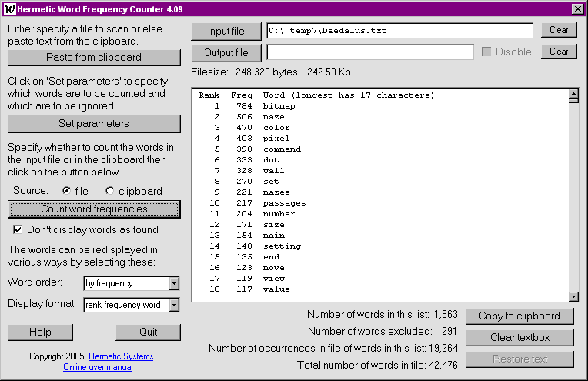The image size is (588, 381).
Task: Click the word 'pixel' in results
Action: [x=276, y=139]
